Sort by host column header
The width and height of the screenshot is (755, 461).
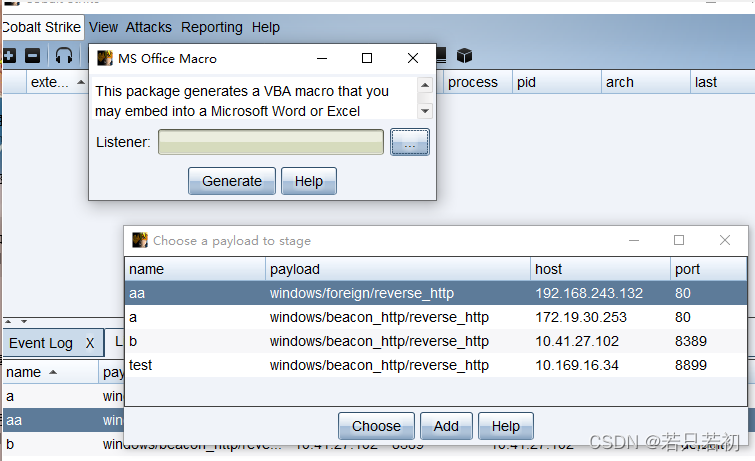[600, 269]
